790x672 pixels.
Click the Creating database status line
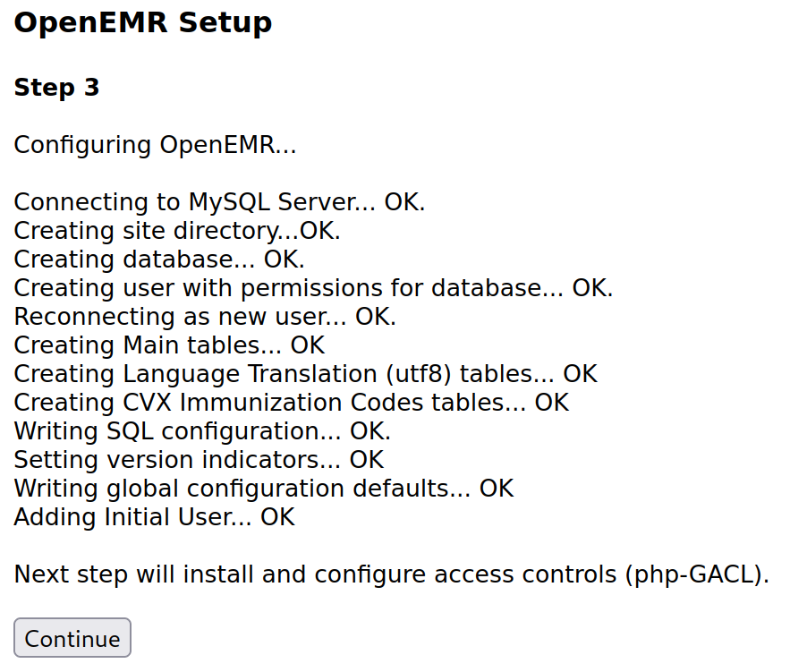coord(159,259)
